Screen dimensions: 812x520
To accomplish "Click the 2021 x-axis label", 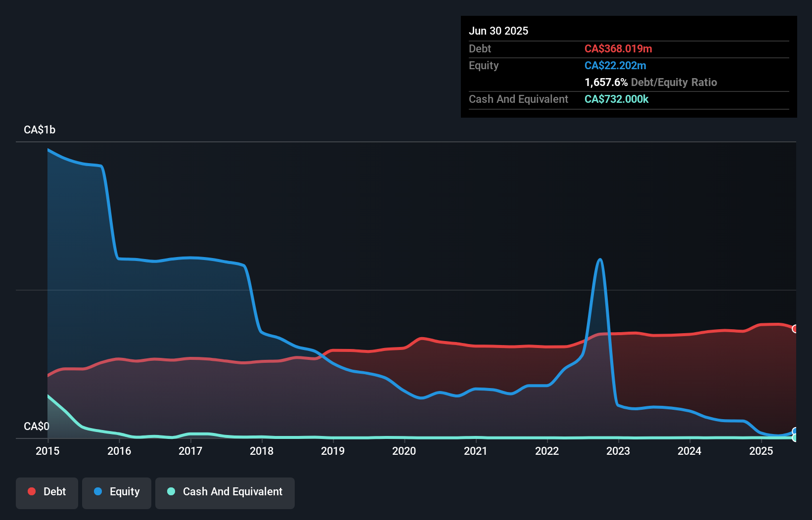I will click(475, 451).
